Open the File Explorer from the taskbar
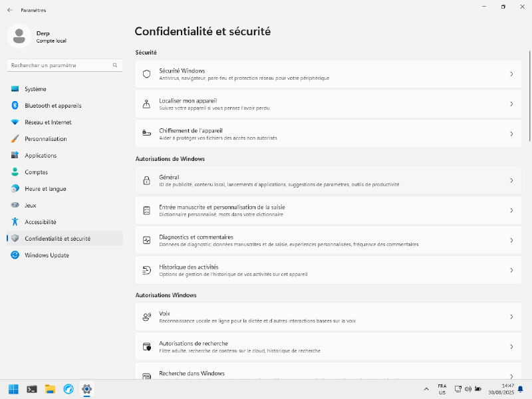 coord(50,390)
